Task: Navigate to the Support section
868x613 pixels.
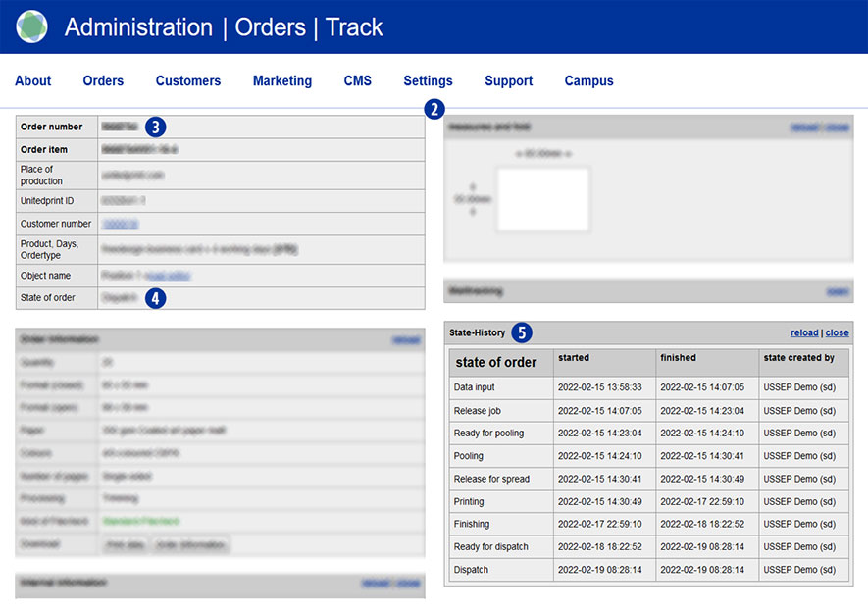Action: click(x=508, y=81)
